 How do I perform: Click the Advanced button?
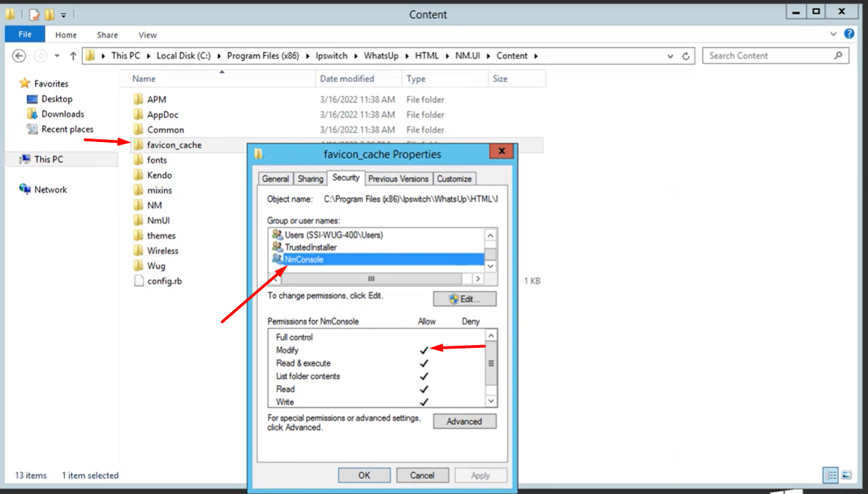464,421
